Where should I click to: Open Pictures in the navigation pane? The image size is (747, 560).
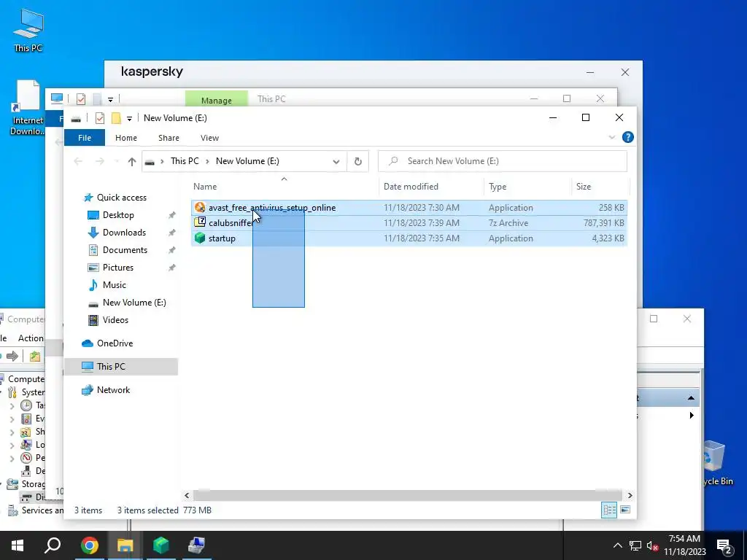point(117,268)
